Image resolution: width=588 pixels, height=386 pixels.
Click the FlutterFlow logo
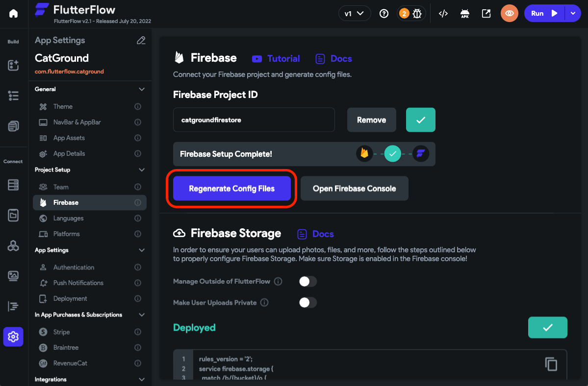click(x=75, y=10)
